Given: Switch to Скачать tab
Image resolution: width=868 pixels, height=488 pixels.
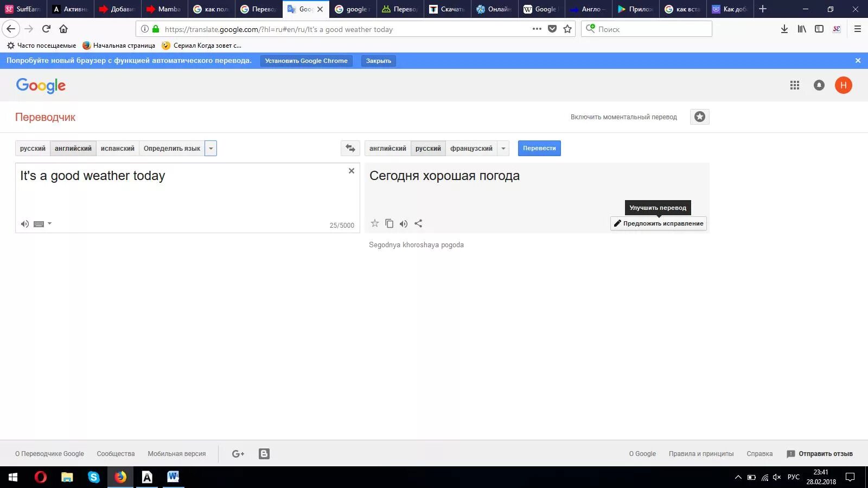Looking at the screenshot, I should click(x=448, y=9).
